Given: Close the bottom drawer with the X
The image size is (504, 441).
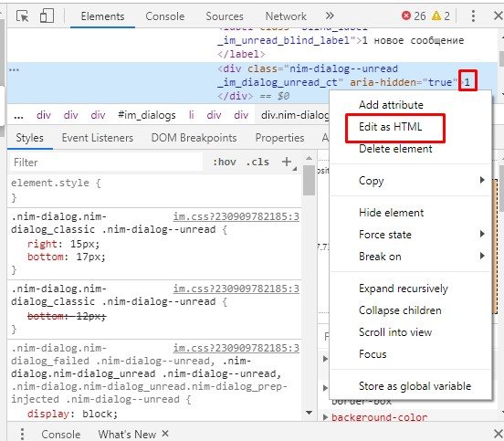Looking at the screenshot, I should point(499,433).
